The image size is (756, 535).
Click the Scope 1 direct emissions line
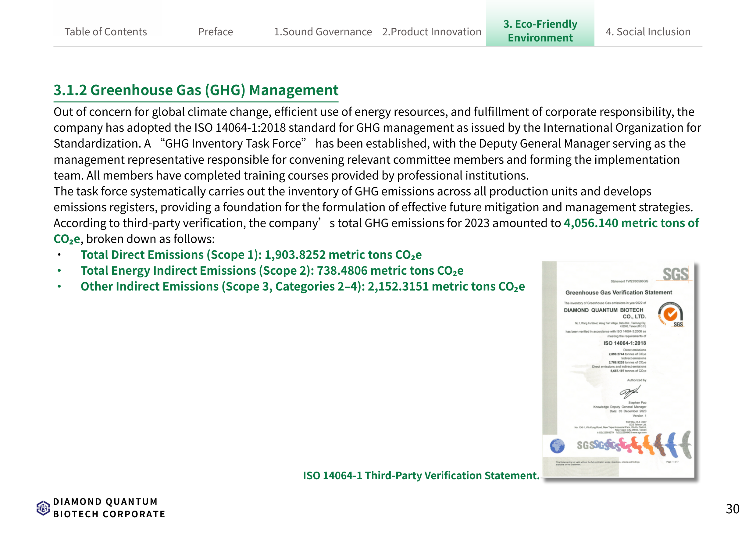(x=251, y=255)
